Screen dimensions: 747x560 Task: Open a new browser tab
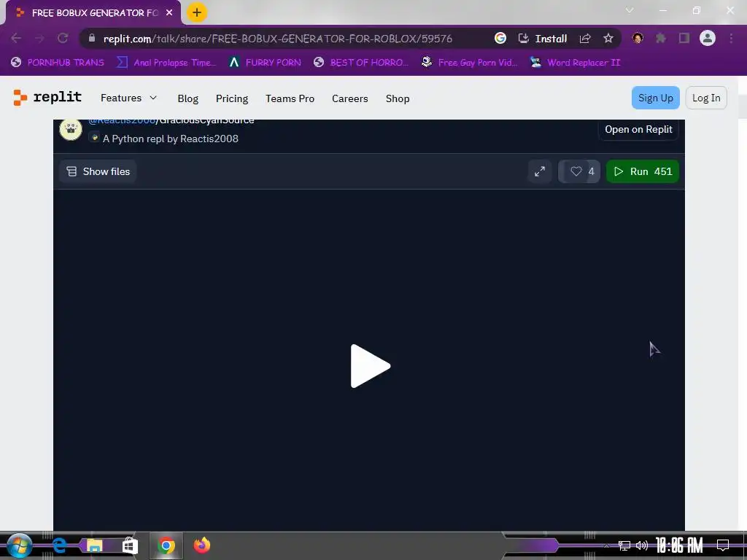pos(197,12)
